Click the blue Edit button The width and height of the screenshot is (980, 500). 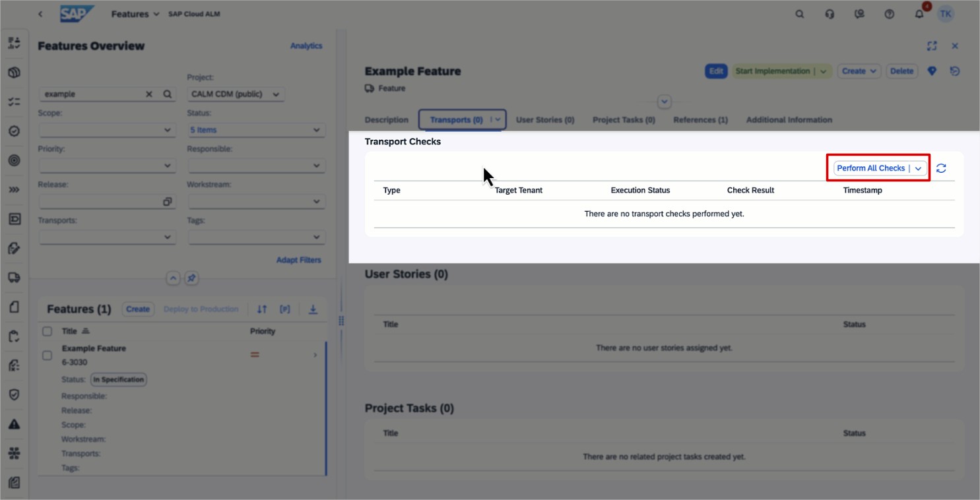pos(716,71)
